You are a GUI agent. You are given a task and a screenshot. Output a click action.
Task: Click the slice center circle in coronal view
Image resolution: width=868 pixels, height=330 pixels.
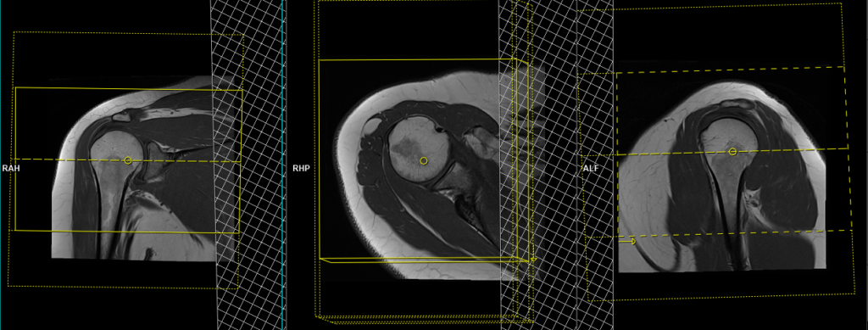128,160
